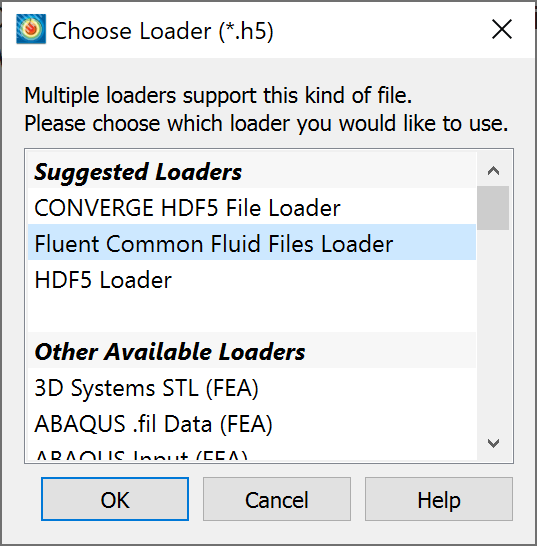The width and height of the screenshot is (537, 546).
Task: Click the loader list scrollbar thumb
Action: 493,208
